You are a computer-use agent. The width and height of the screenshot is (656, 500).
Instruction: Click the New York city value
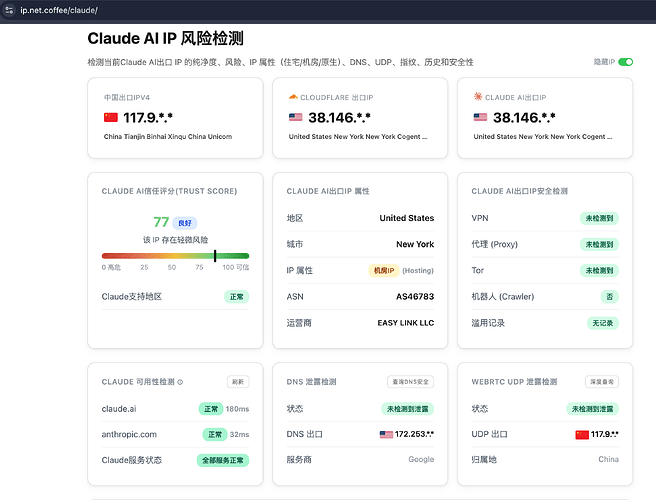(415, 244)
